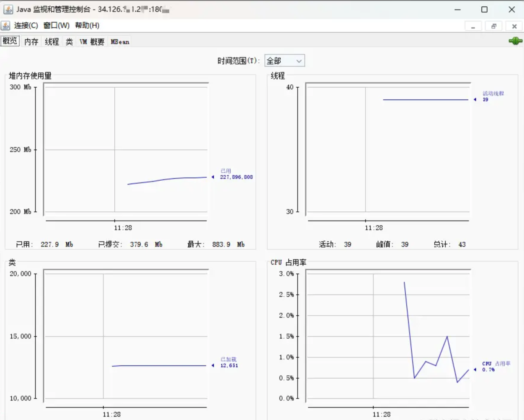The height and width of the screenshot is (420, 524).
Task: Open the 连接(C) menu
Action: click(x=26, y=26)
